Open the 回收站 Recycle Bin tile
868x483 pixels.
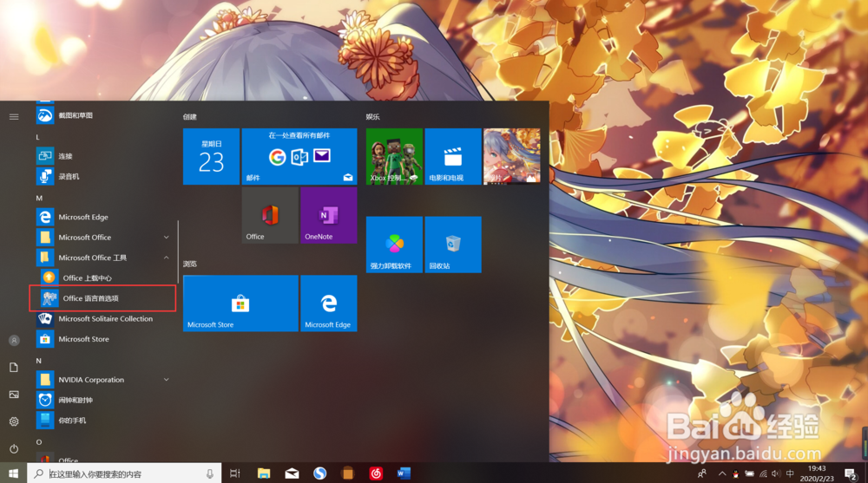(x=453, y=245)
